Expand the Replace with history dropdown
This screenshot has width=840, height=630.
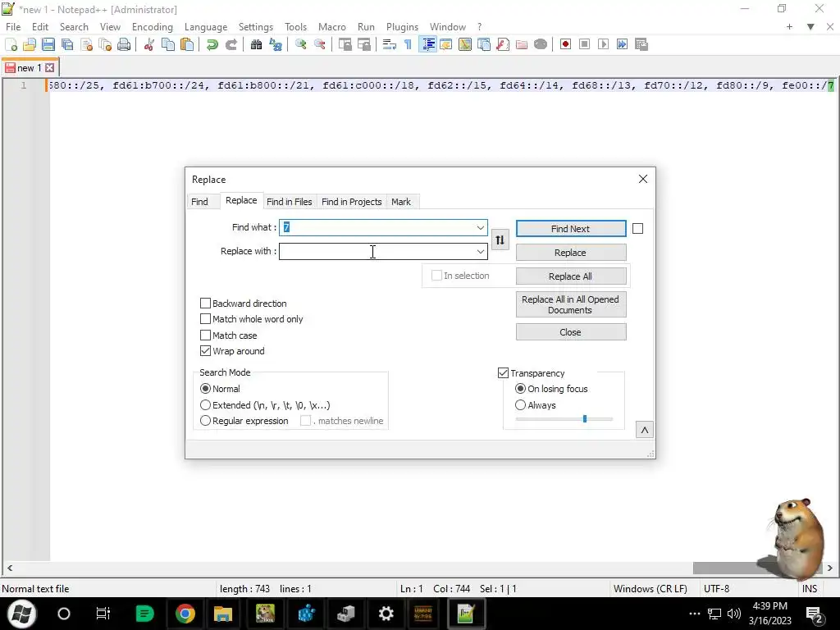pyautogui.click(x=481, y=251)
